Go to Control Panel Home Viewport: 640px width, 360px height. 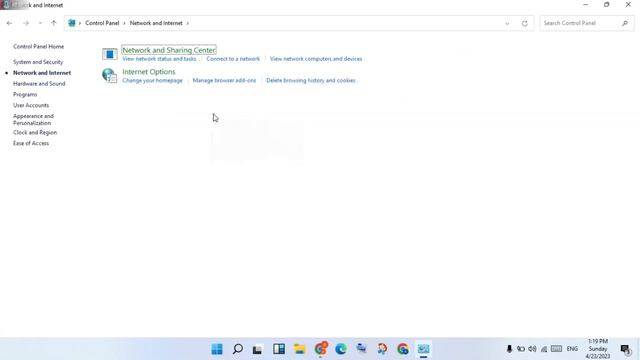(38, 47)
